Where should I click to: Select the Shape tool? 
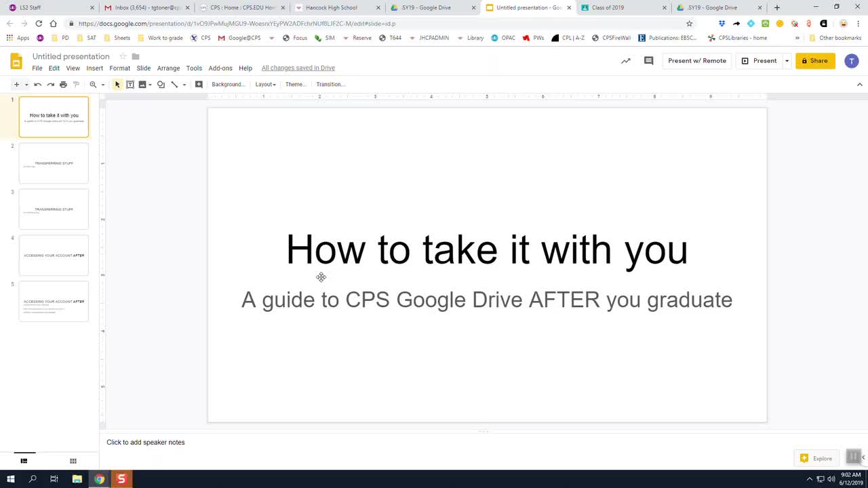[x=161, y=85]
